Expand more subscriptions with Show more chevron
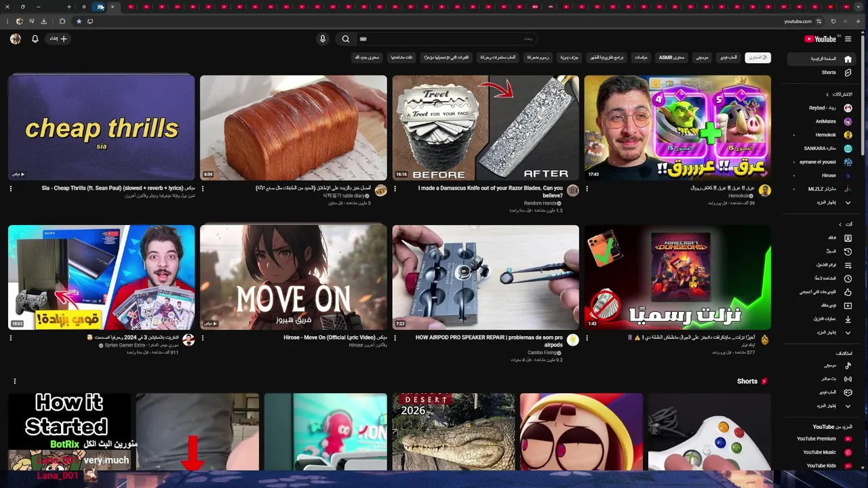 (x=848, y=203)
